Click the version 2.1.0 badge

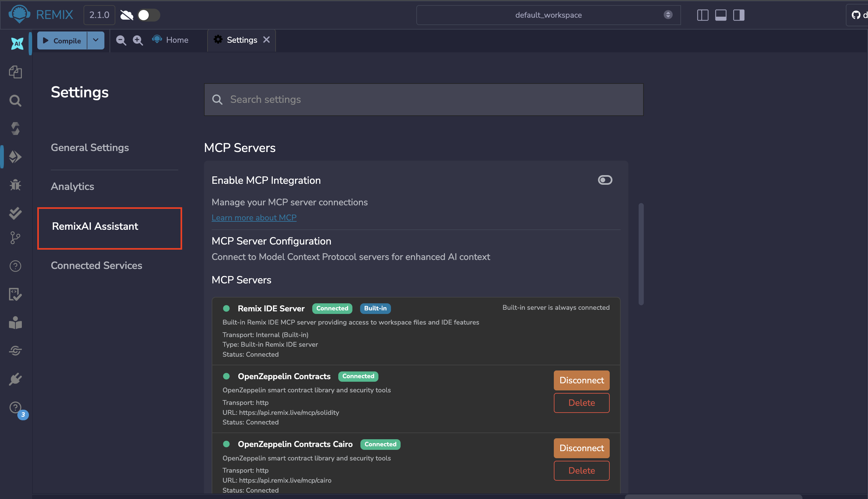pos(99,15)
